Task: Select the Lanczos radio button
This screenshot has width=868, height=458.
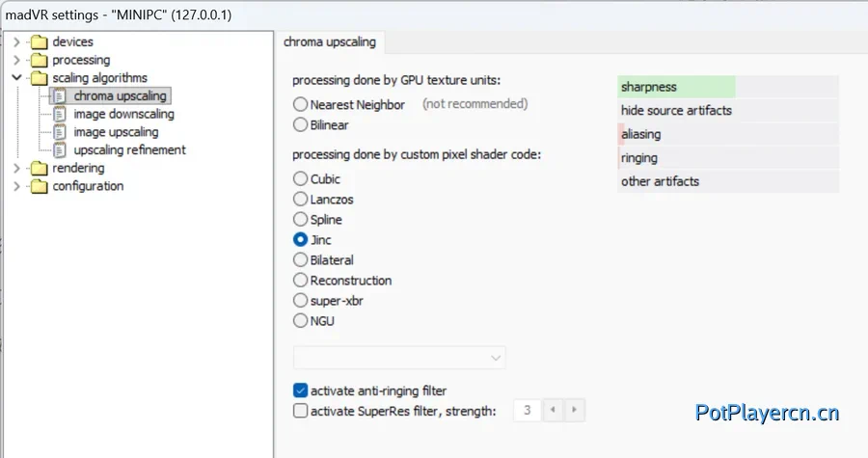Action: click(x=301, y=200)
